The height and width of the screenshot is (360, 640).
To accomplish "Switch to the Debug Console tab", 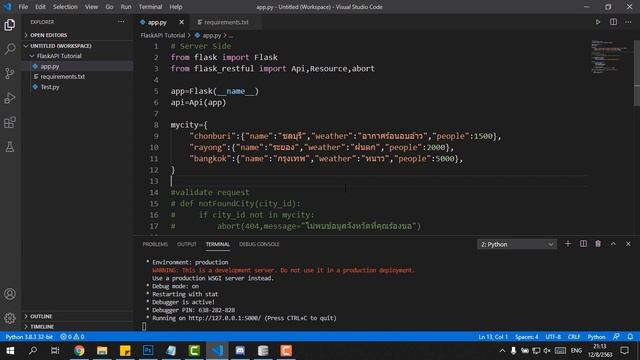I will [259, 244].
